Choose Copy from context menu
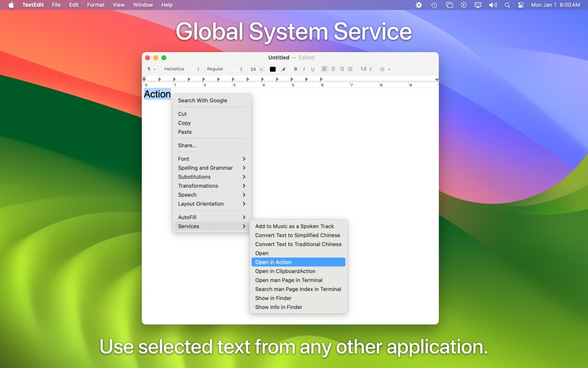The width and height of the screenshot is (588, 368). point(212,123)
